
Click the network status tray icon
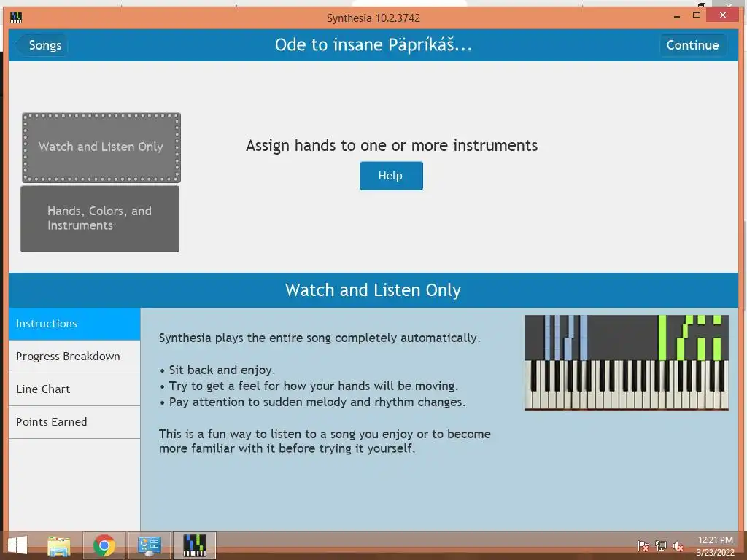(660, 545)
